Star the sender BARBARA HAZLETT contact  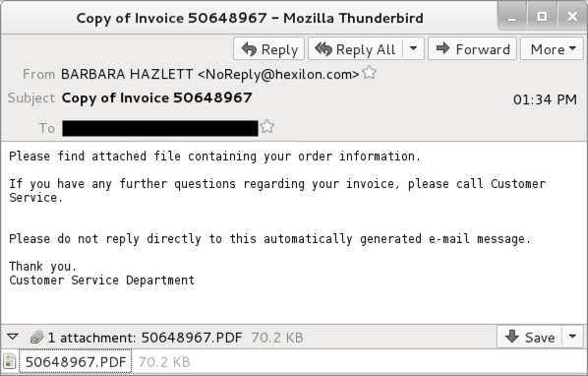coord(370,73)
